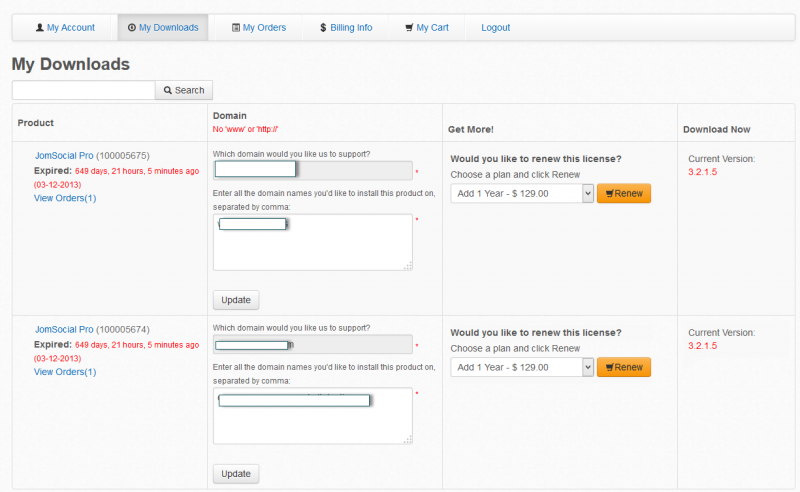Image resolution: width=800 pixels, height=492 pixels.
Task: View Orders(1) for license 100005674
Action: click(x=65, y=372)
